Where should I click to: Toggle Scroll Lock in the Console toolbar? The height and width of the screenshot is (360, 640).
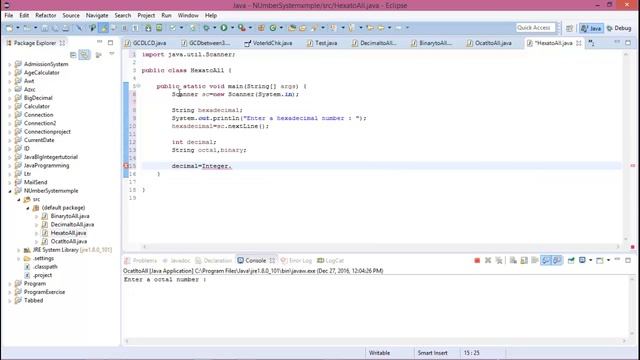524,260
